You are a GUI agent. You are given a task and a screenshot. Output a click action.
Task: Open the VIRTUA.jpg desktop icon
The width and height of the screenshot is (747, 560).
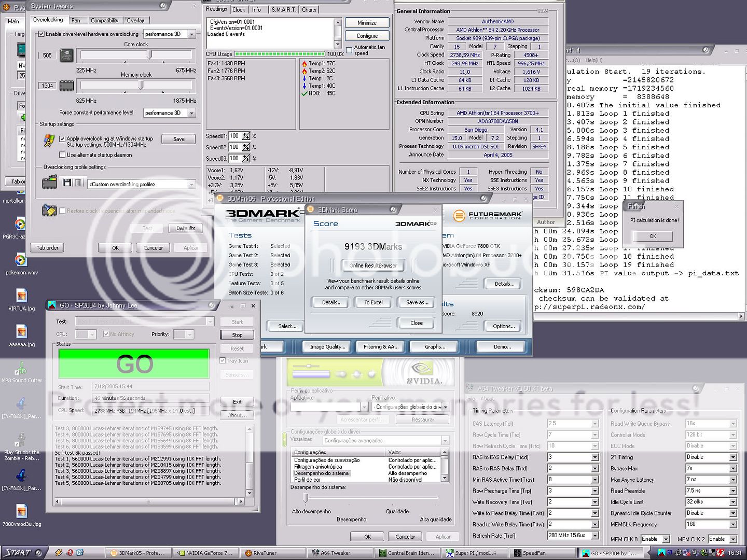pyautogui.click(x=21, y=296)
